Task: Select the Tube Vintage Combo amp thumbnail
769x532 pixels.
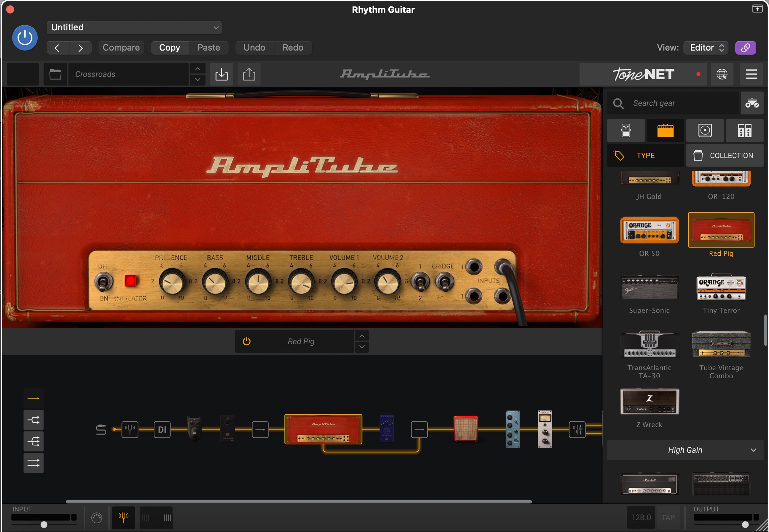Action: click(721, 344)
